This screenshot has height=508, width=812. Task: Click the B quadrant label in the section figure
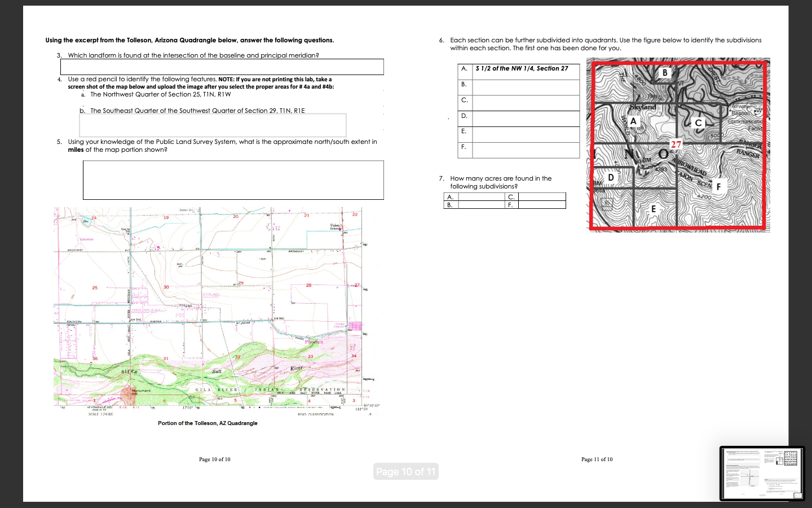[664, 72]
